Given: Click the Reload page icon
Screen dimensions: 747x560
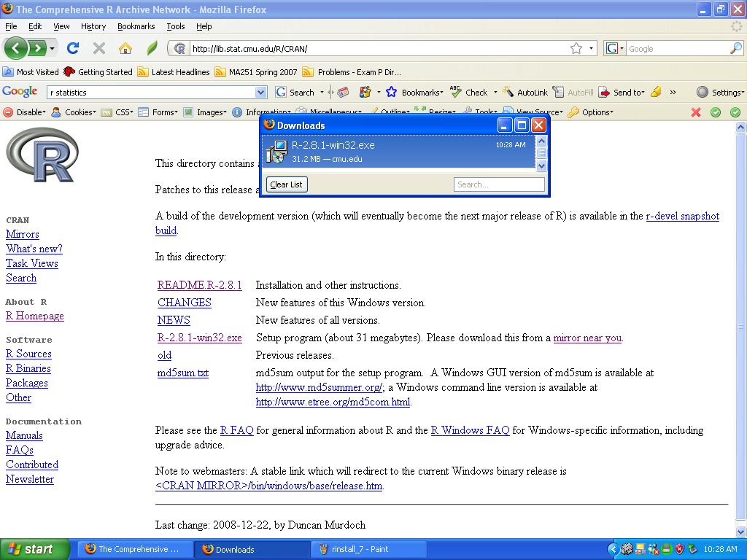Looking at the screenshot, I should [x=73, y=49].
